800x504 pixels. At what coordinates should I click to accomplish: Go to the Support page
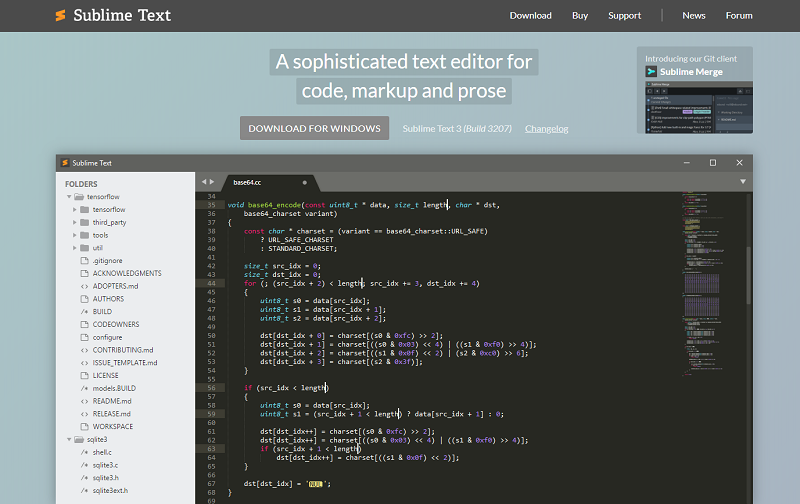coord(624,16)
